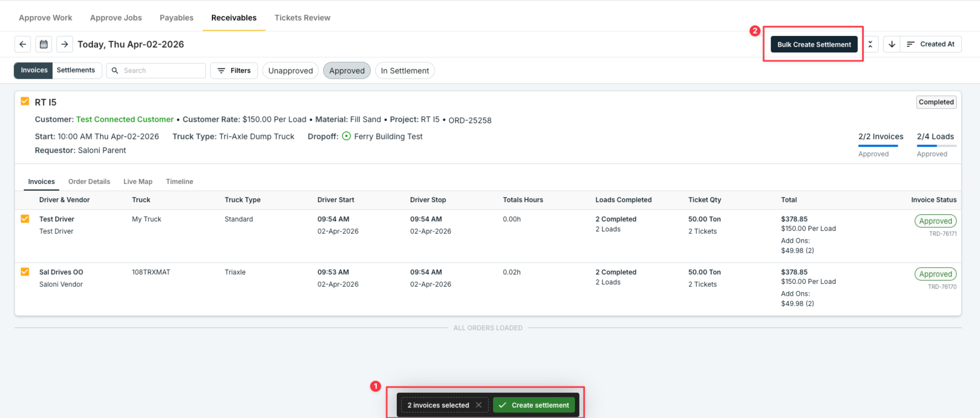Clear selection with X next to invoices selected
The height and width of the screenshot is (418, 980).
pyautogui.click(x=479, y=405)
